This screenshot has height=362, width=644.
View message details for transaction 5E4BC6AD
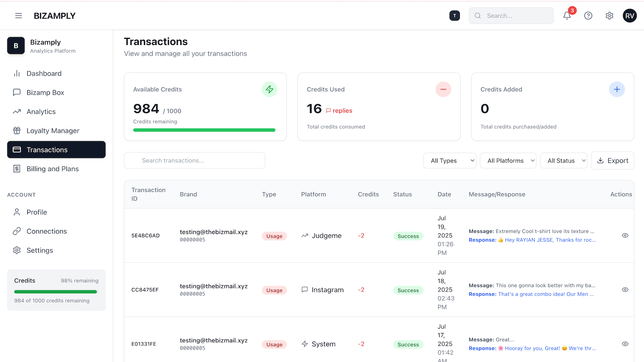click(x=625, y=235)
